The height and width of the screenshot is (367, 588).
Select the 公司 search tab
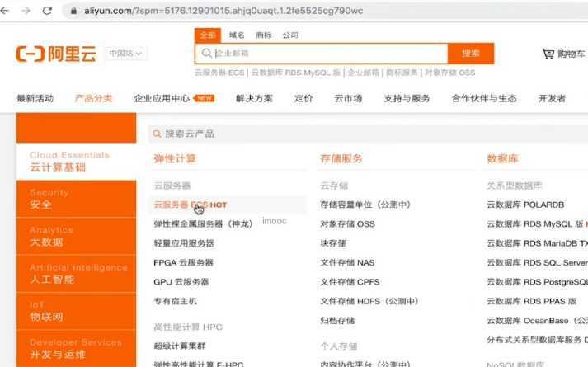click(x=289, y=35)
